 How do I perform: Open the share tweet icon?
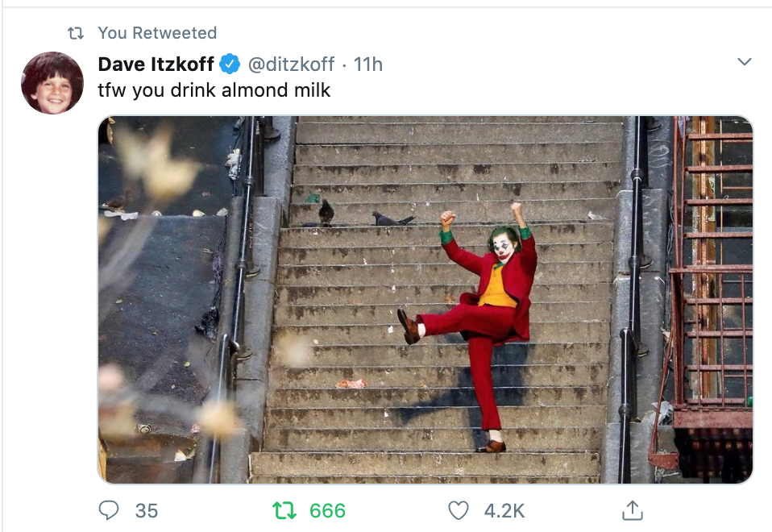click(633, 510)
